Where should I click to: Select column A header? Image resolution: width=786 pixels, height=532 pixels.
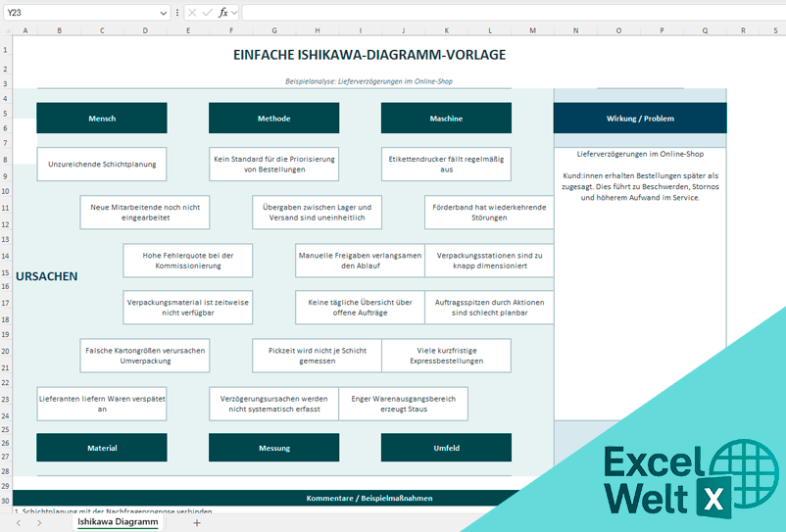pos(25,31)
